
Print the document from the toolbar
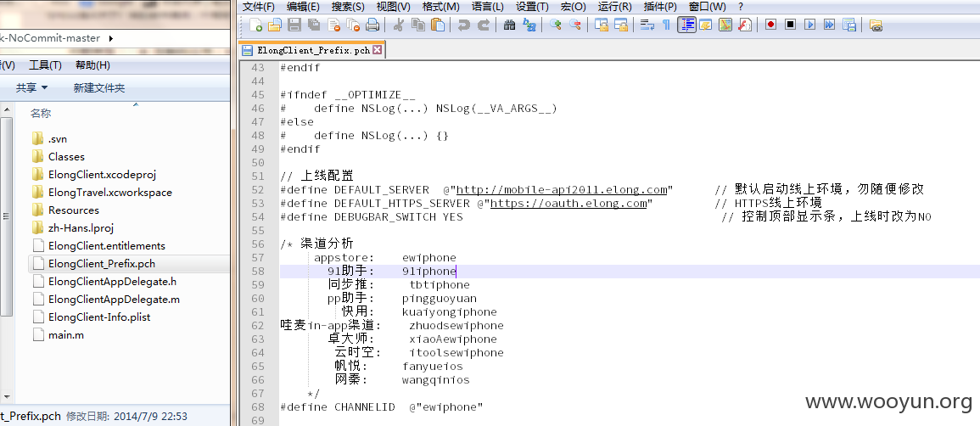[372, 25]
